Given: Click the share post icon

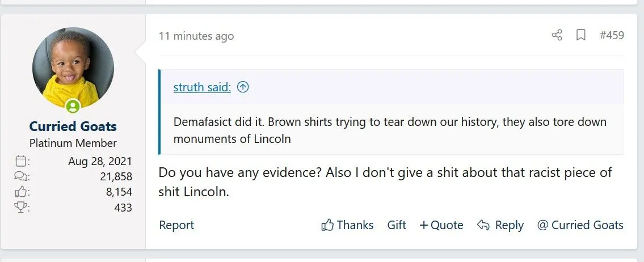Looking at the screenshot, I should pos(557,35).
